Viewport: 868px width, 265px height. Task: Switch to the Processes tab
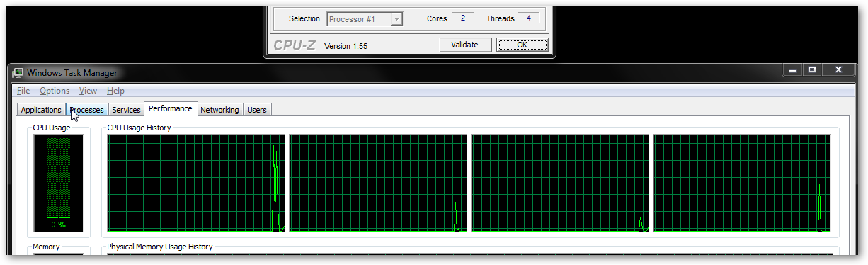click(x=87, y=110)
